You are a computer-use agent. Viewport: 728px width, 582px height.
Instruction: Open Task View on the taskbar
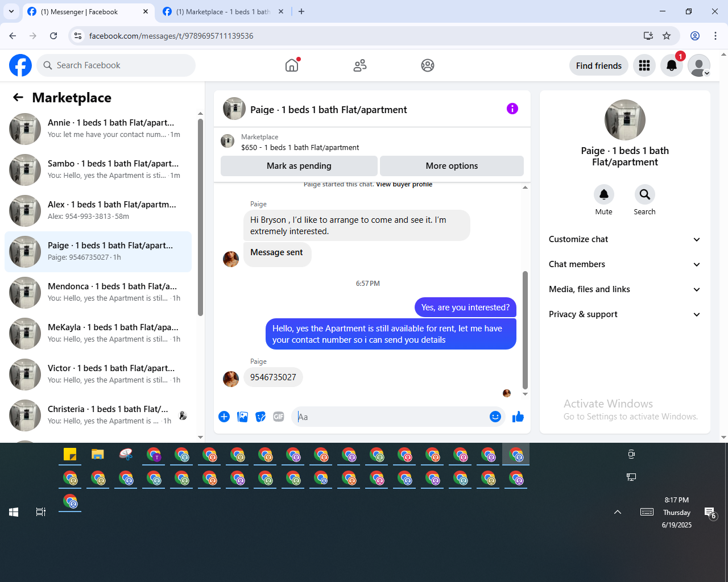41,512
